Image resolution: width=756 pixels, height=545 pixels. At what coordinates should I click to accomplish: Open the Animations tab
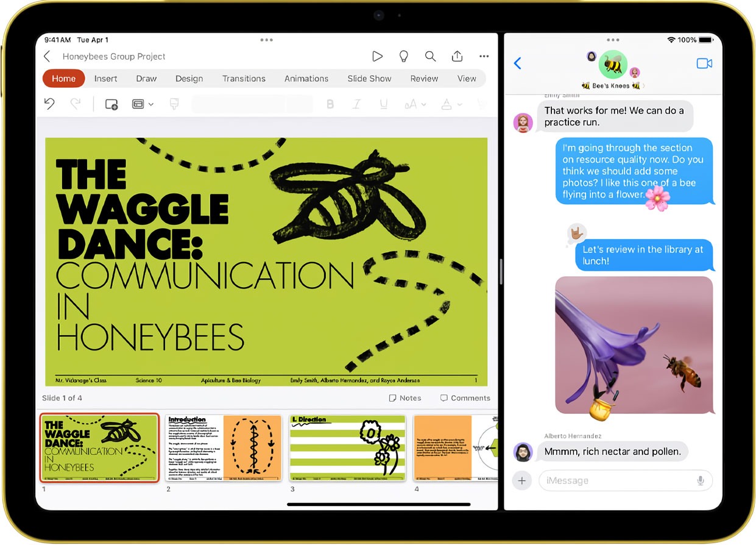pos(306,79)
